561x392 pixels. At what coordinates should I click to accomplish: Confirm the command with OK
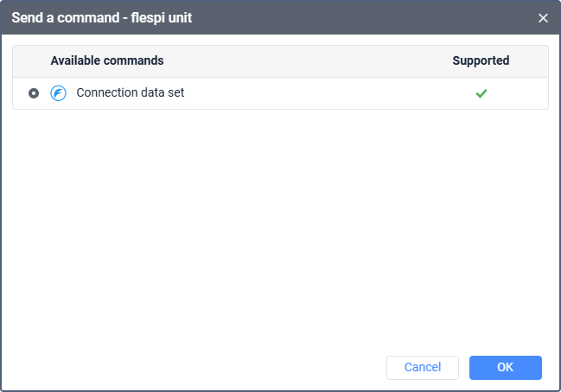pyautogui.click(x=505, y=367)
